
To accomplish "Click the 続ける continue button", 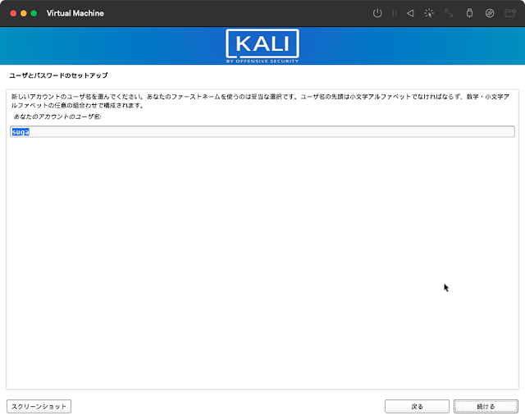I will [x=486, y=406].
